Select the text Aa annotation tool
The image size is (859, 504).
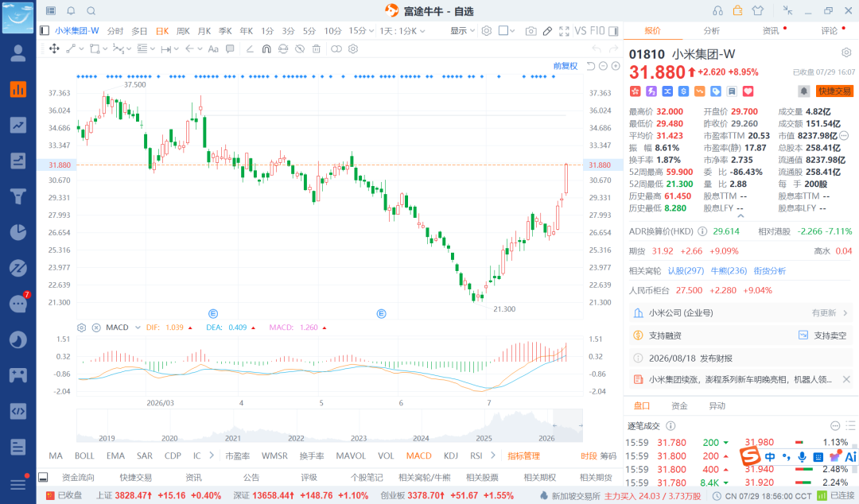click(213, 48)
